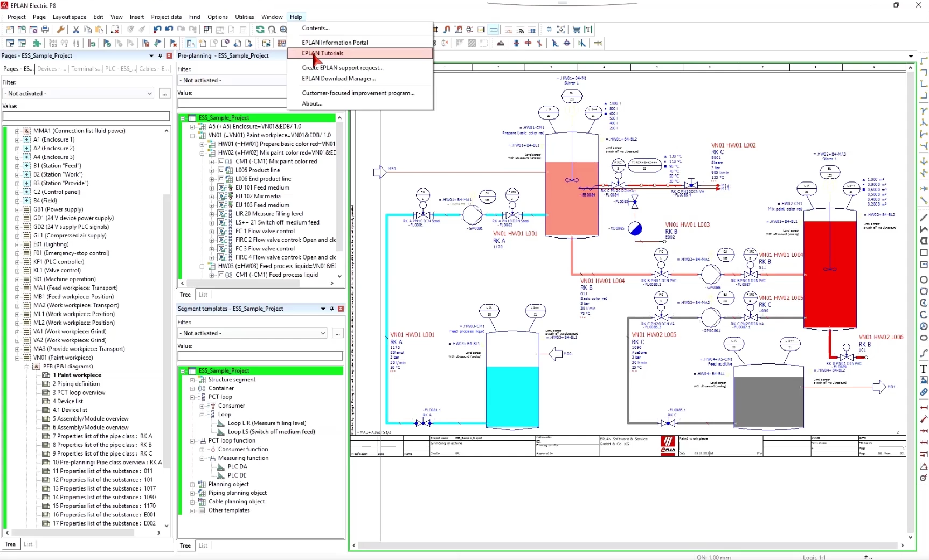Collapse the PCT loop node in templates
This screenshot has height=560, width=929.
tap(192, 397)
